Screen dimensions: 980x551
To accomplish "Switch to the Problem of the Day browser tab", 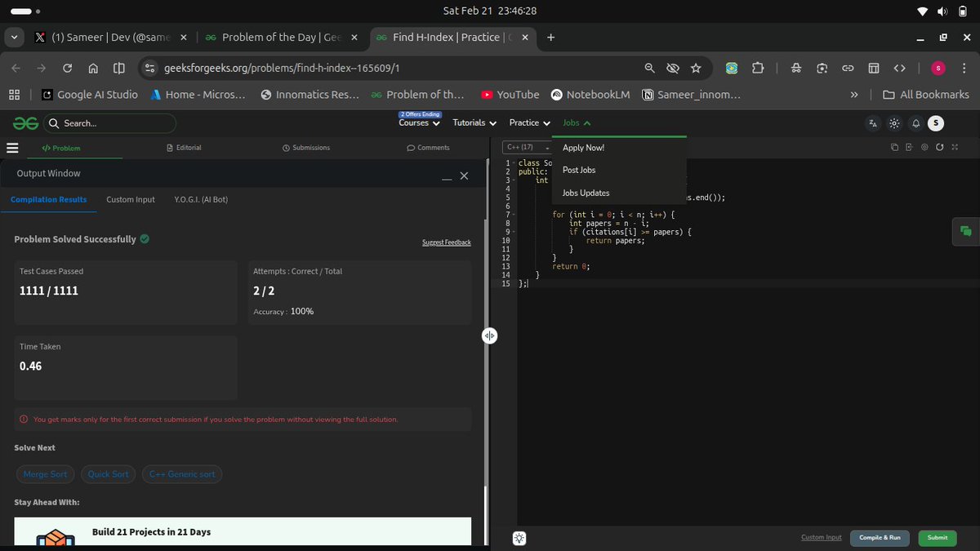I will [281, 38].
